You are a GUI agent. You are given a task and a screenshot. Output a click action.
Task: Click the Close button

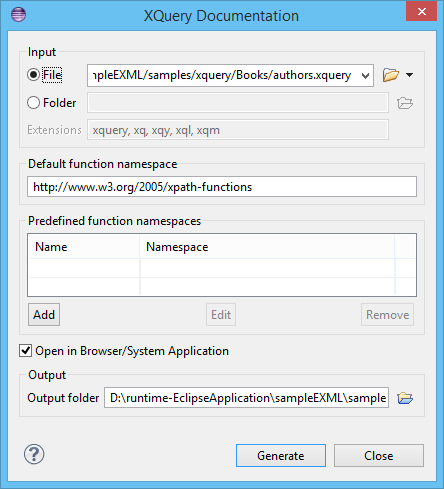(379, 455)
